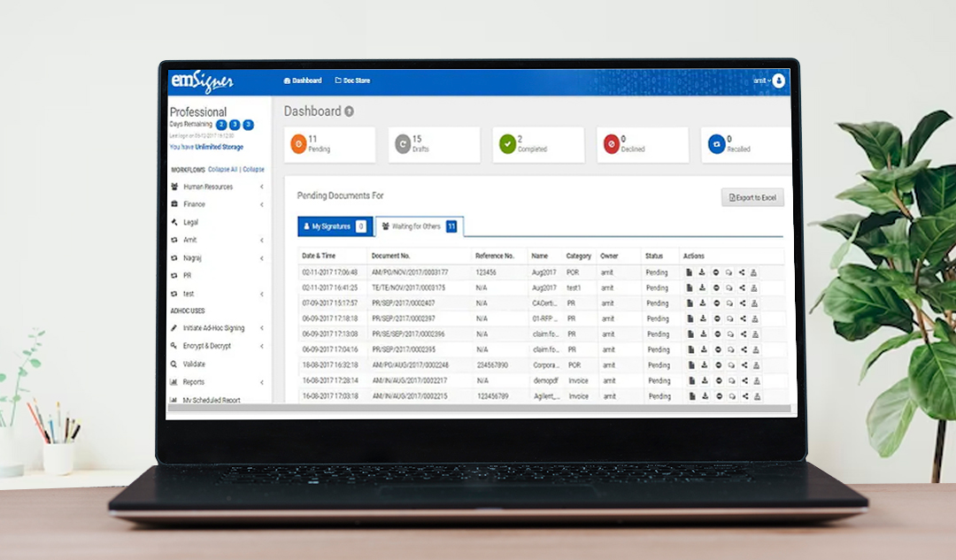The image size is (956, 560).
Task: Click the Initiate Ad-Hoc Signing pencil icon
Action: 173,328
